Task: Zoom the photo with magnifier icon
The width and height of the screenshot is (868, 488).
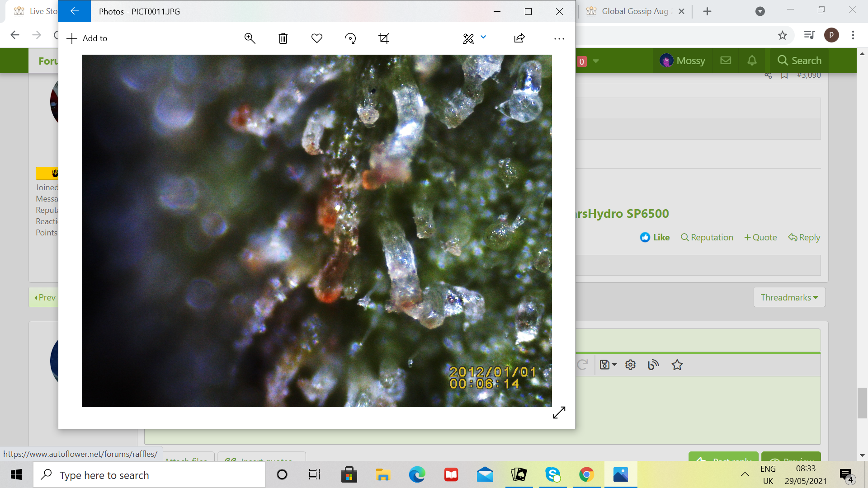Action: [x=250, y=38]
